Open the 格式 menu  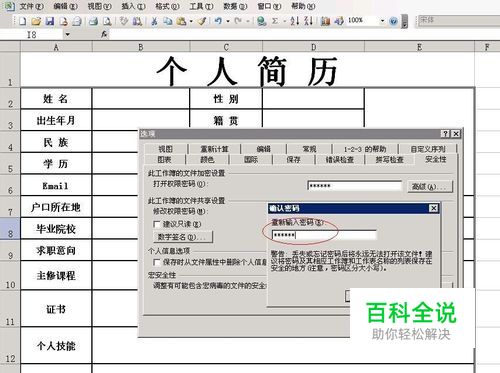(167, 6)
